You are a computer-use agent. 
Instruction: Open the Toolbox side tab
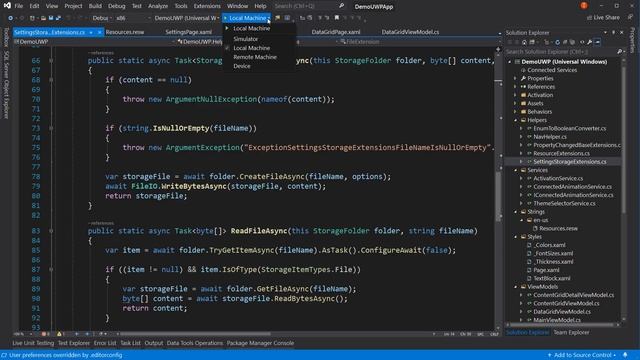pyautogui.click(x=6, y=38)
